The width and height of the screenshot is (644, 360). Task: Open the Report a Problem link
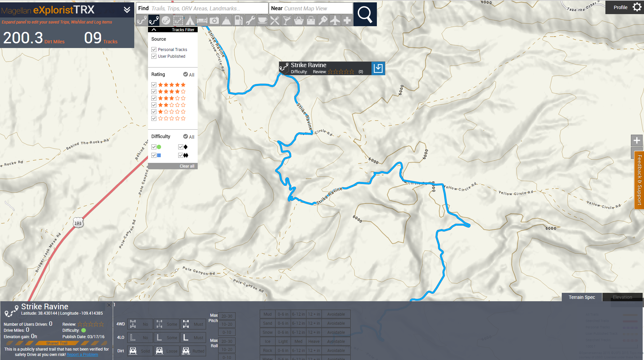82,354
